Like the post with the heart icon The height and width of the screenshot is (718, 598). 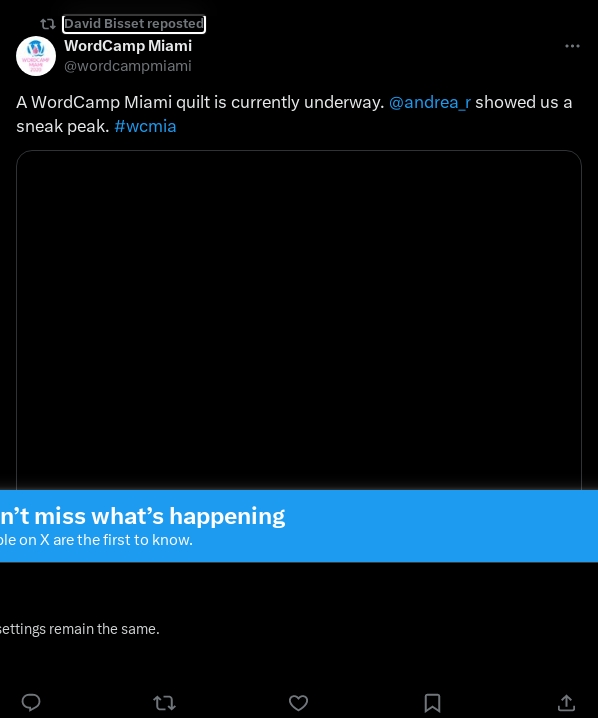(298, 702)
